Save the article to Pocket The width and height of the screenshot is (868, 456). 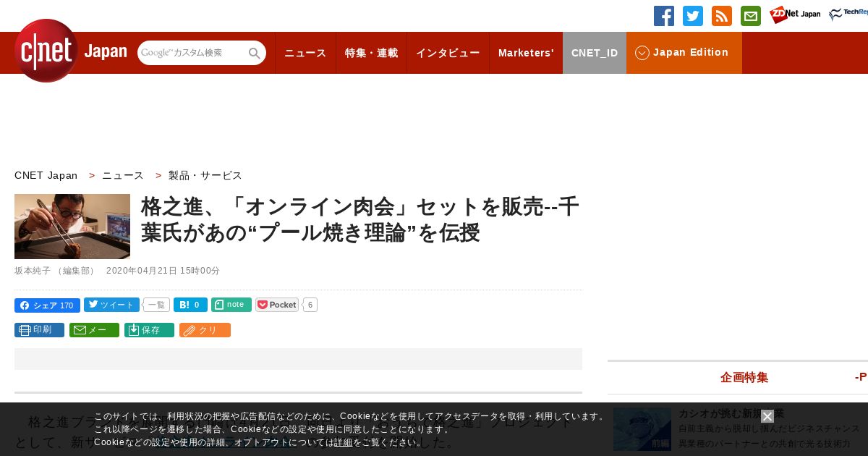(x=277, y=305)
